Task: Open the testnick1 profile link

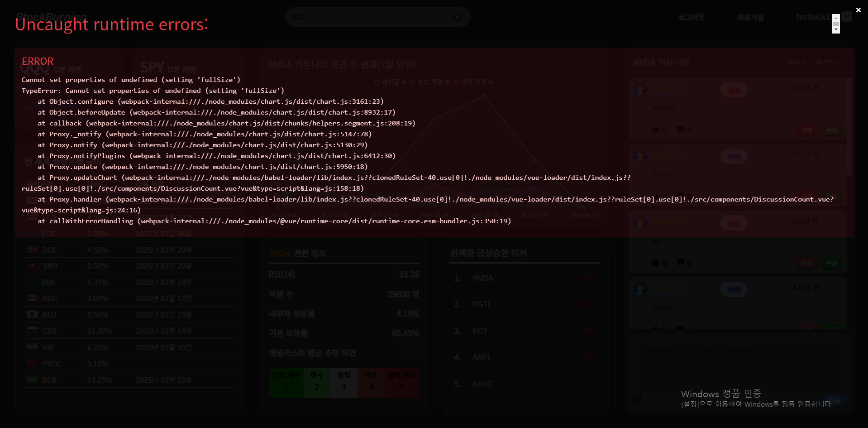Action: [813, 17]
